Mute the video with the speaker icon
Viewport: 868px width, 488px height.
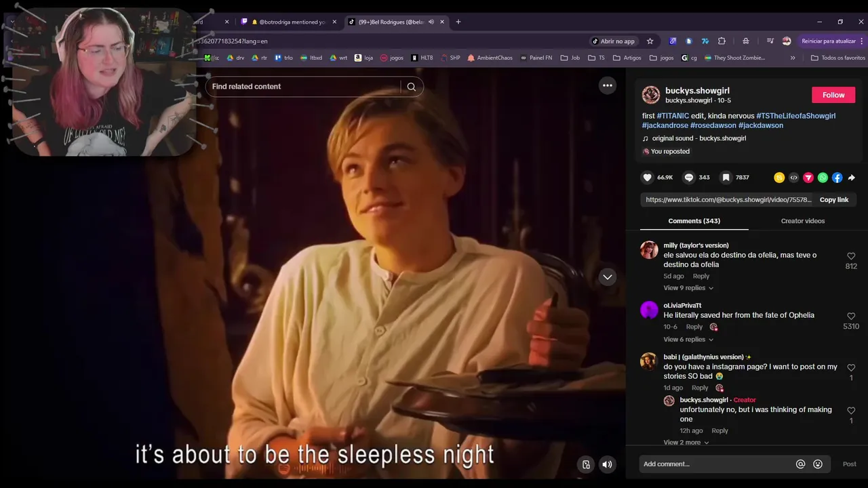[607, 464]
